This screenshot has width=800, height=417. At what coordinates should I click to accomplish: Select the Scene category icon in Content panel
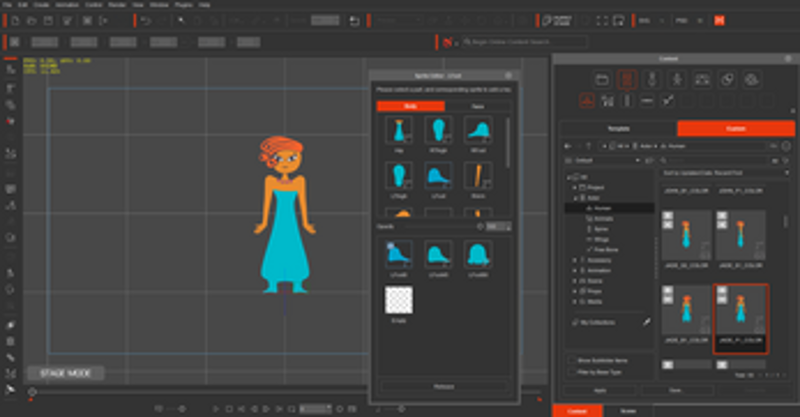coord(702,80)
